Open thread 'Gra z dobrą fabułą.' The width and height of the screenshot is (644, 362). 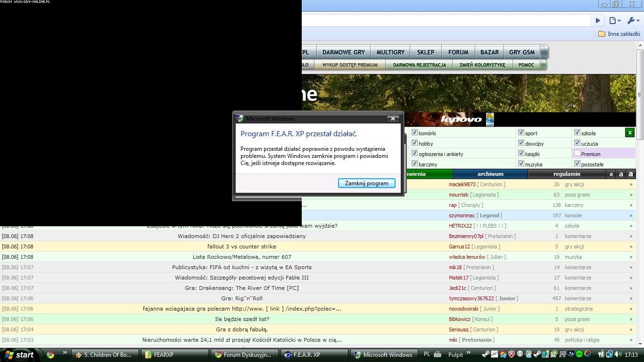(242, 329)
